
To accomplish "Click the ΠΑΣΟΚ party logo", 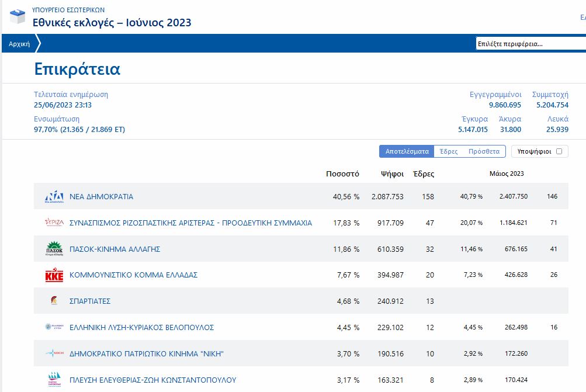I will coord(54,249).
